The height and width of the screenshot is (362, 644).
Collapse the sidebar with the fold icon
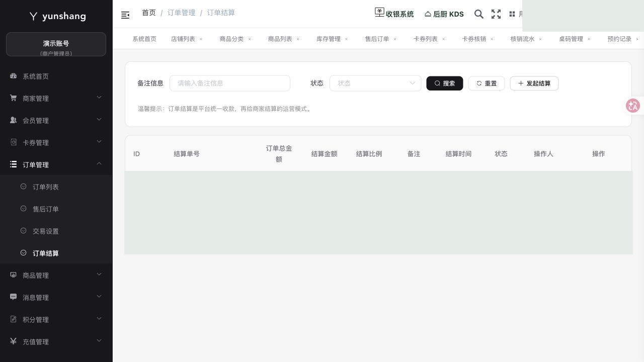pos(125,15)
